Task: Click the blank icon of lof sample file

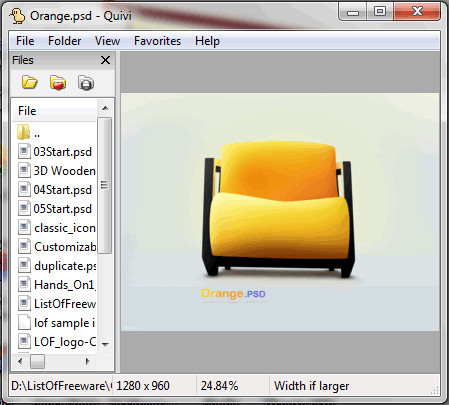Action: (24, 323)
